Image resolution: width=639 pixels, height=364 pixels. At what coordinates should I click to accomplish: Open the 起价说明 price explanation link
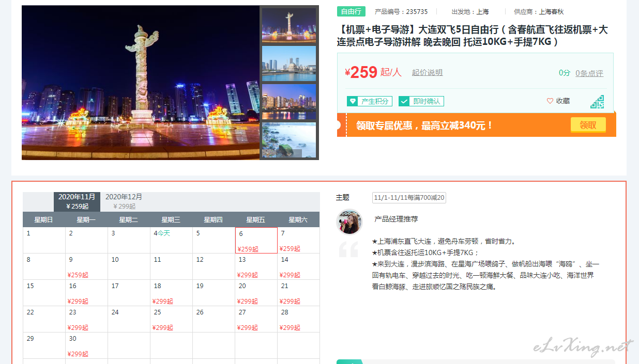(x=427, y=73)
